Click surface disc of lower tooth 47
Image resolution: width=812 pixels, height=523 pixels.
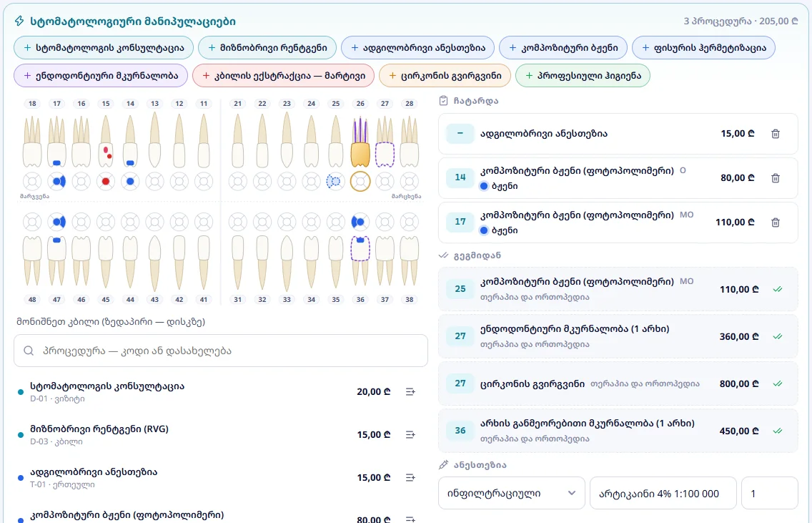click(x=57, y=222)
